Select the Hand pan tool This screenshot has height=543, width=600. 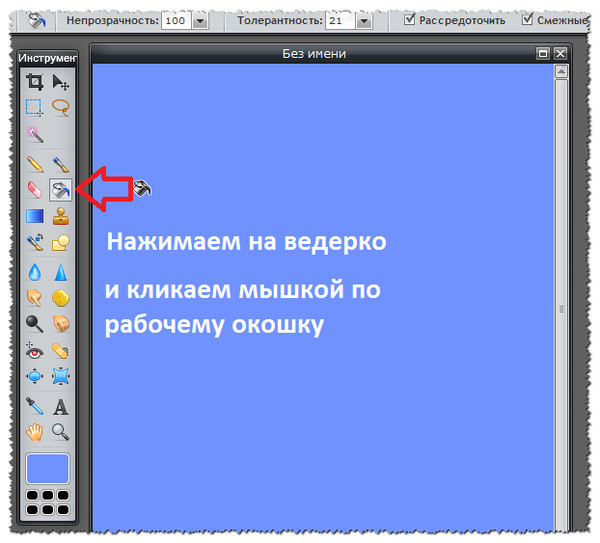point(34,432)
